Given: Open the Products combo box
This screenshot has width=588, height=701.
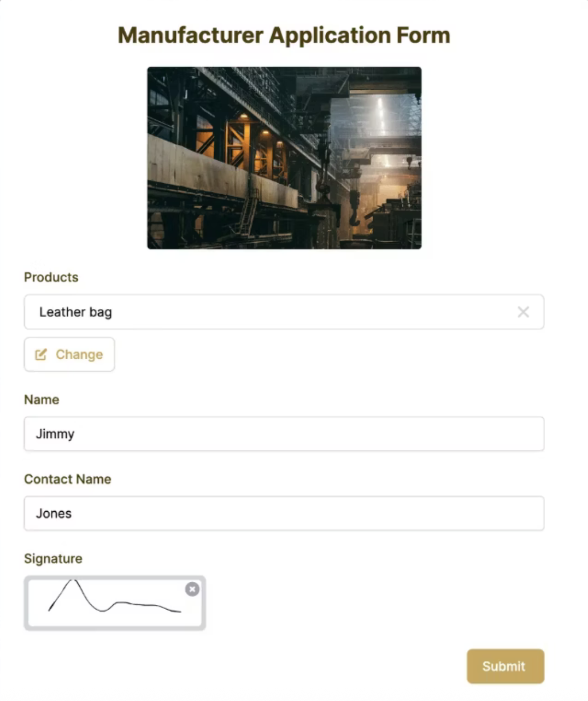Looking at the screenshot, I should pyautogui.click(x=284, y=312).
